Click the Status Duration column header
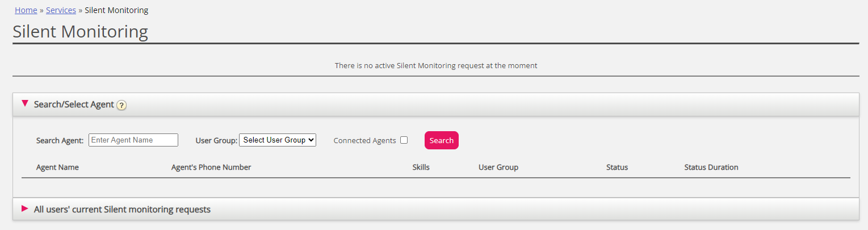The width and height of the screenshot is (868, 230). pyautogui.click(x=711, y=168)
